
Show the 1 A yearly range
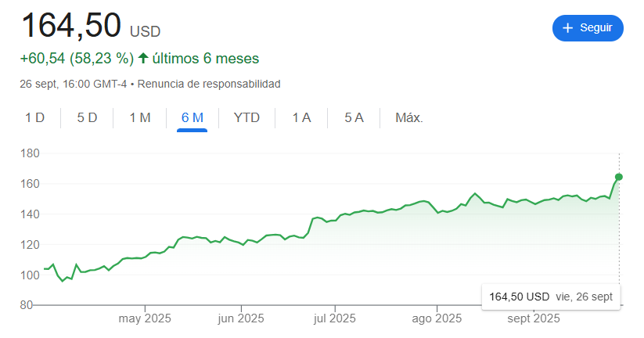[x=301, y=118]
